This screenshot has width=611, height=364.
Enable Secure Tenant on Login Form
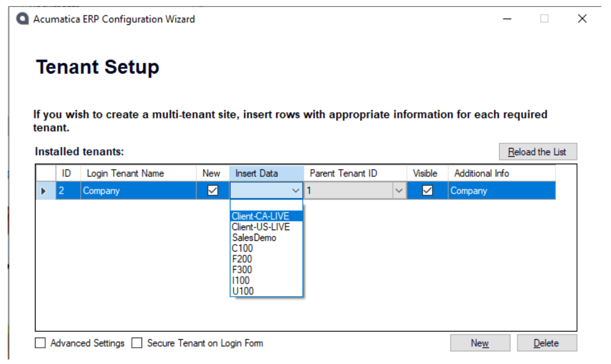[137, 343]
